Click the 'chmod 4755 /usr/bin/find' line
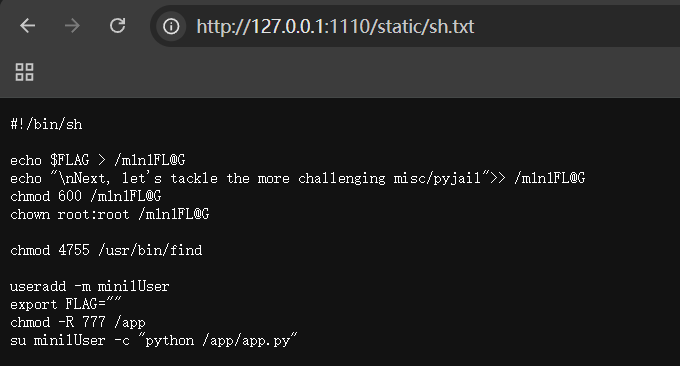Image resolution: width=680 pixels, height=366 pixels. [106, 250]
